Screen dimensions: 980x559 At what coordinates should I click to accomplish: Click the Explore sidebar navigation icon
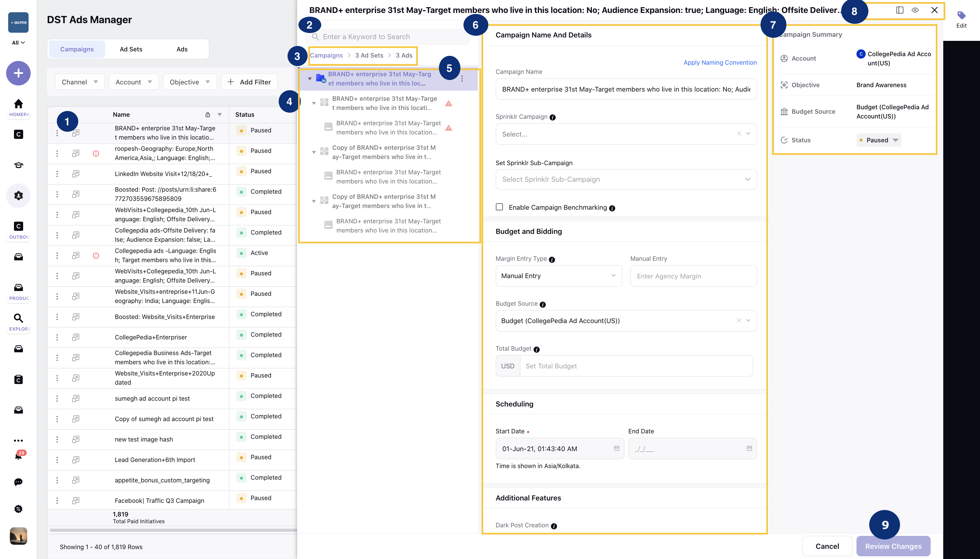pos(18,318)
